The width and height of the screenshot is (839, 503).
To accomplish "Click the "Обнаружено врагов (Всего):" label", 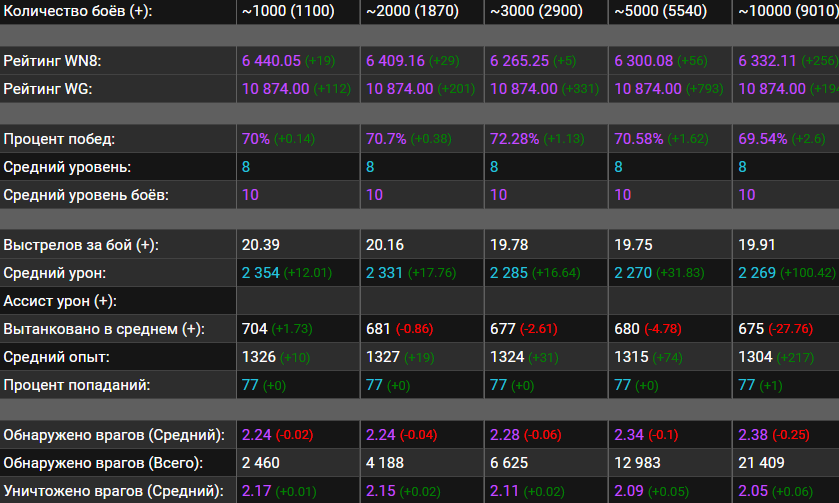I will tap(103, 462).
